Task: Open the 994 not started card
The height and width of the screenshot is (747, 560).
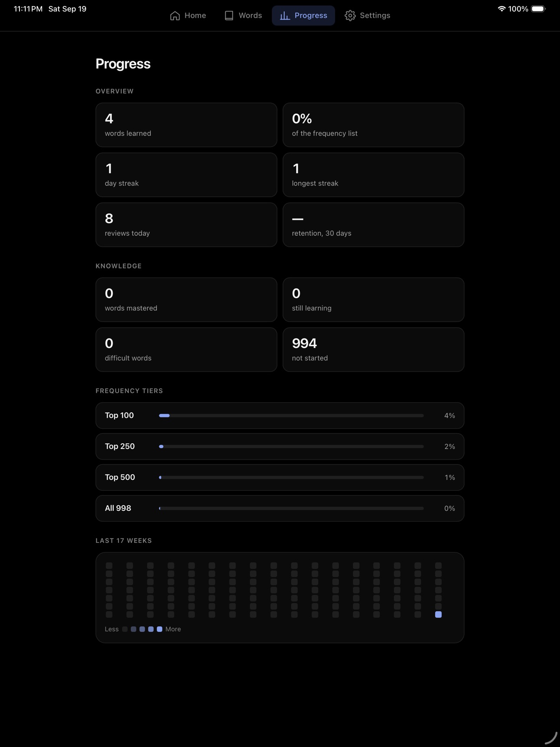Action: coord(373,350)
